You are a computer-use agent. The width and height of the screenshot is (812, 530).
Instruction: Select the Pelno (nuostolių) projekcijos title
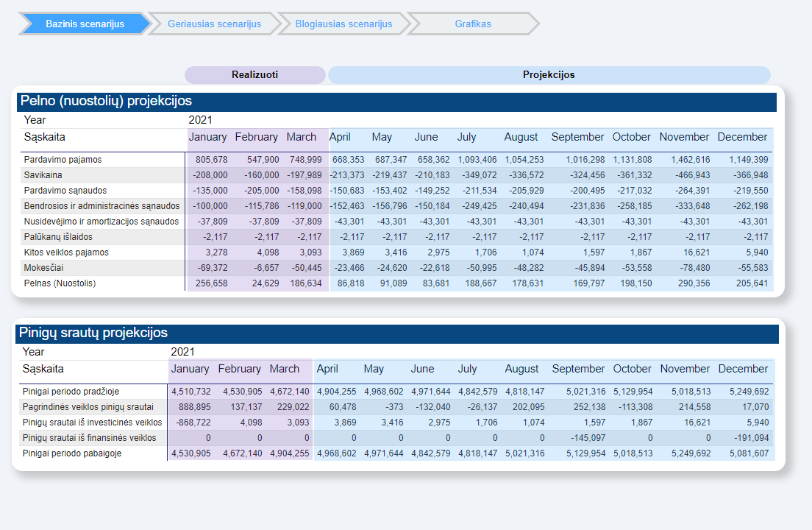[106, 102]
